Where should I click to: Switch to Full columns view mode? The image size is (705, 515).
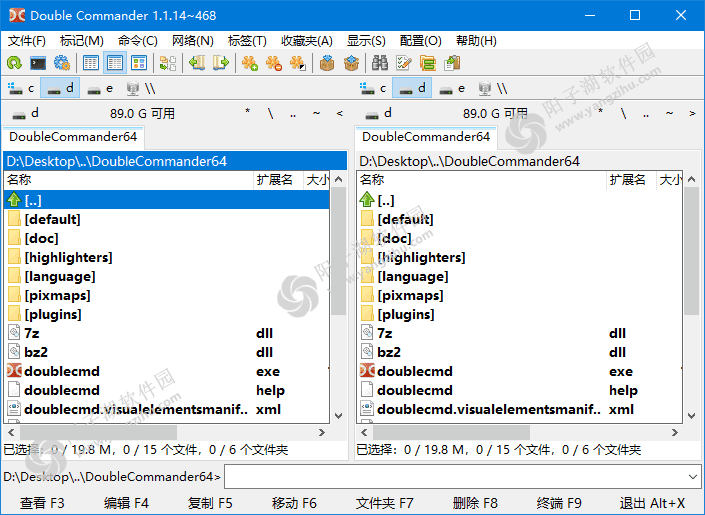[115, 63]
